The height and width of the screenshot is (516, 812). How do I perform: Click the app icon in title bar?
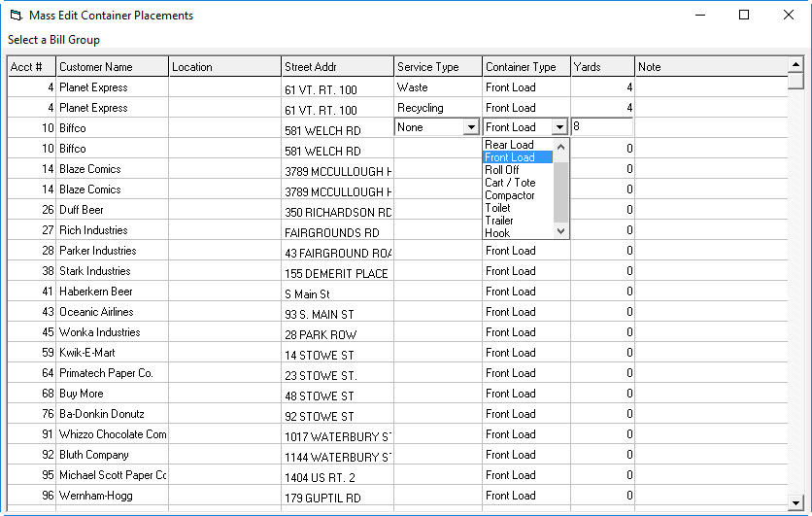(x=15, y=16)
